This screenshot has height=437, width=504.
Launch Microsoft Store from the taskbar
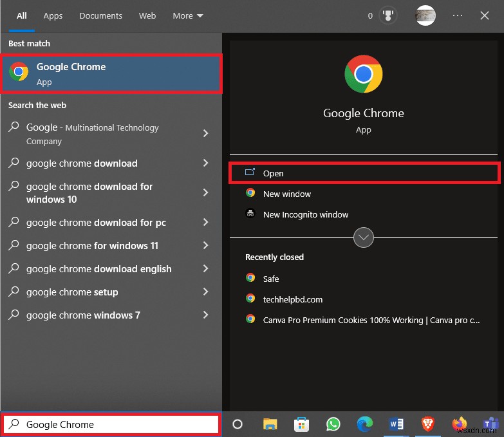pyautogui.click(x=301, y=424)
